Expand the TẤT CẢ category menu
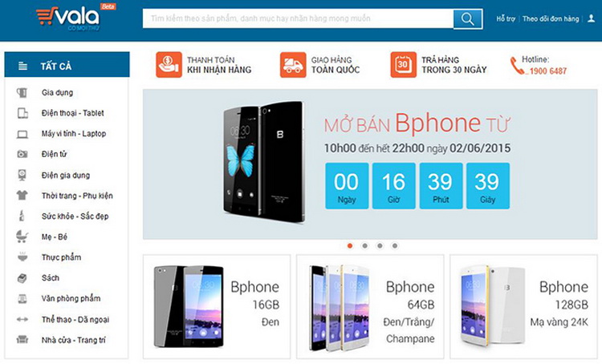 (x=67, y=65)
